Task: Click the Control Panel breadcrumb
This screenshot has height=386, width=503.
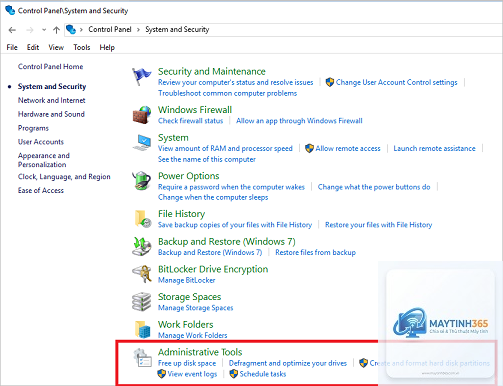Action: pos(110,29)
